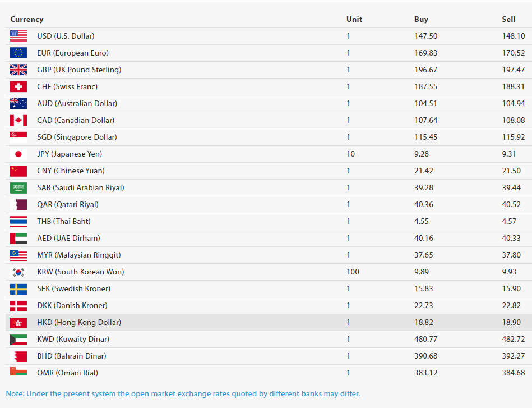
Task: Click the Sell column header
Action: point(508,19)
